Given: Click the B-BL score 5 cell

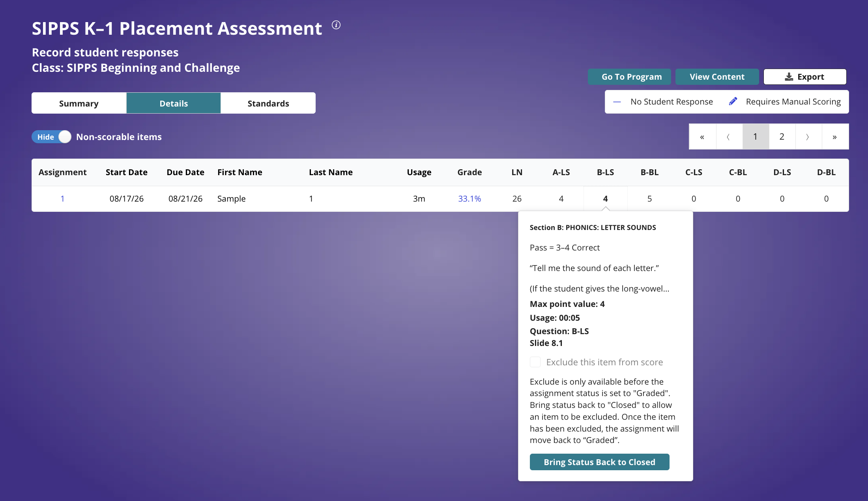Looking at the screenshot, I should coord(649,199).
